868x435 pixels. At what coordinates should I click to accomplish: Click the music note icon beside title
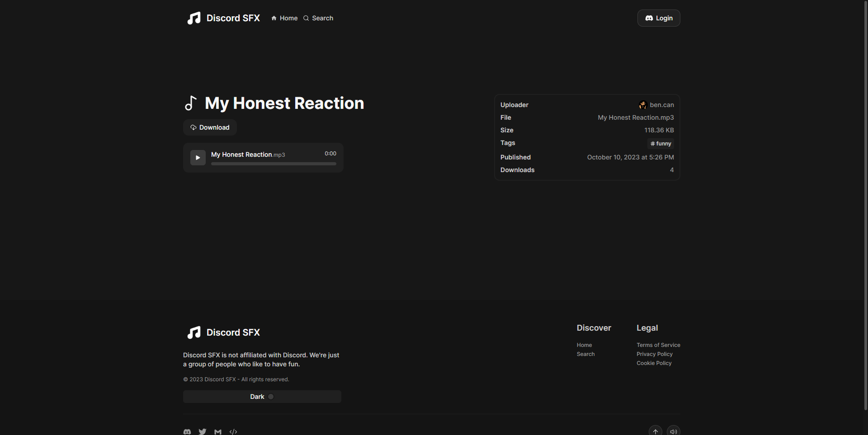point(191,103)
